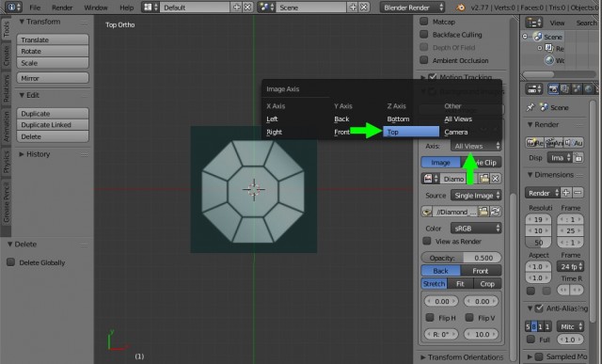This screenshot has width=602, height=364.
Task: Browse screen layouts via grid icon
Action: pos(150,8)
